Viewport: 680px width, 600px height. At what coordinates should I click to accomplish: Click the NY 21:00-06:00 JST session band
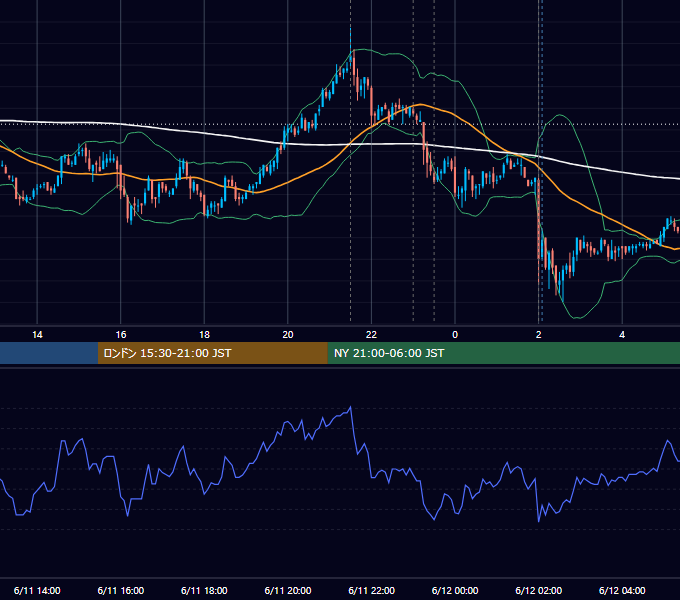(503, 353)
